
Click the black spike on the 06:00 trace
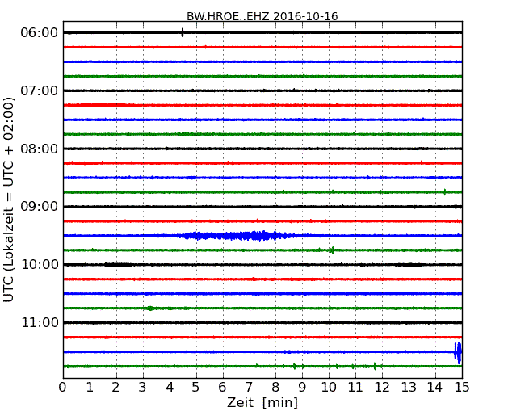183,32
